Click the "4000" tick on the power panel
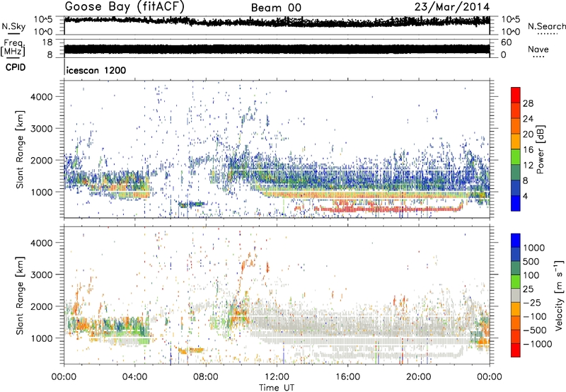Screen dimensions: 566x392 point(41,97)
